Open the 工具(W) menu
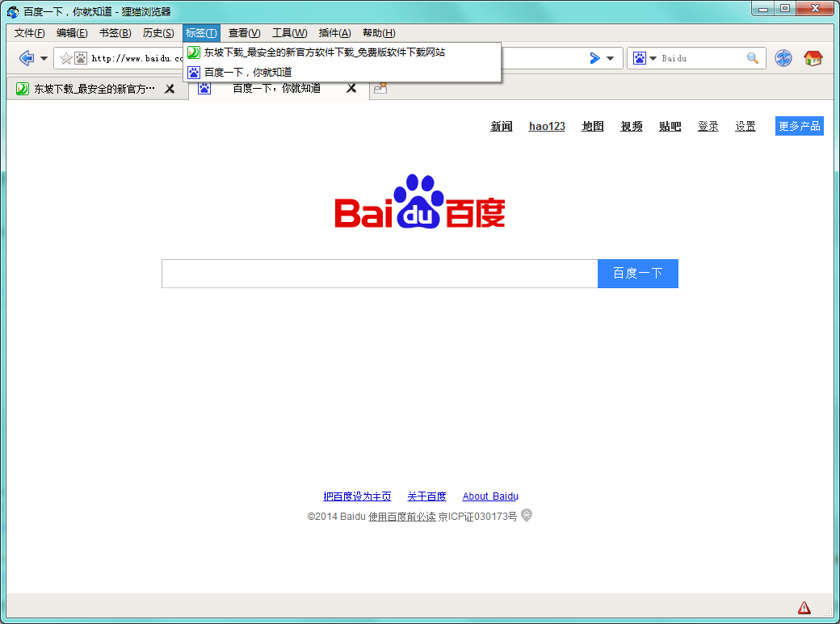This screenshot has width=840, height=624. coord(289,33)
